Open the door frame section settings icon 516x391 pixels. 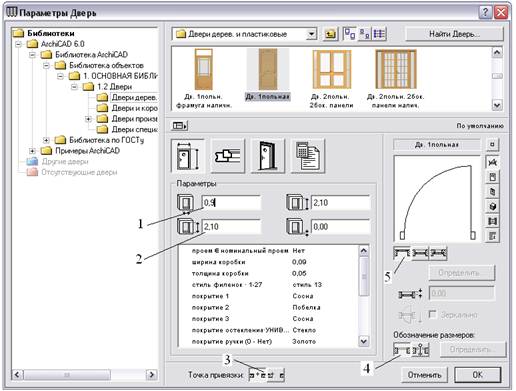pos(228,156)
